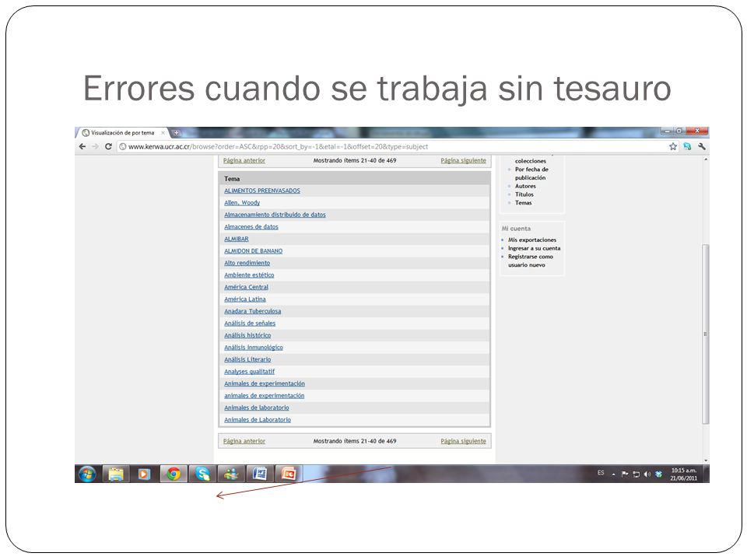Image resolution: width=747 pixels, height=560 pixels.
Task: Click the scrollbar down arrow
Action: point(706,460)
